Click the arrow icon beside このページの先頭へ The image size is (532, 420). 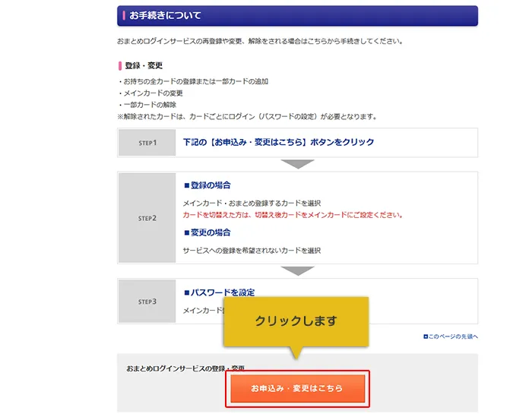(x=426, y=336)
